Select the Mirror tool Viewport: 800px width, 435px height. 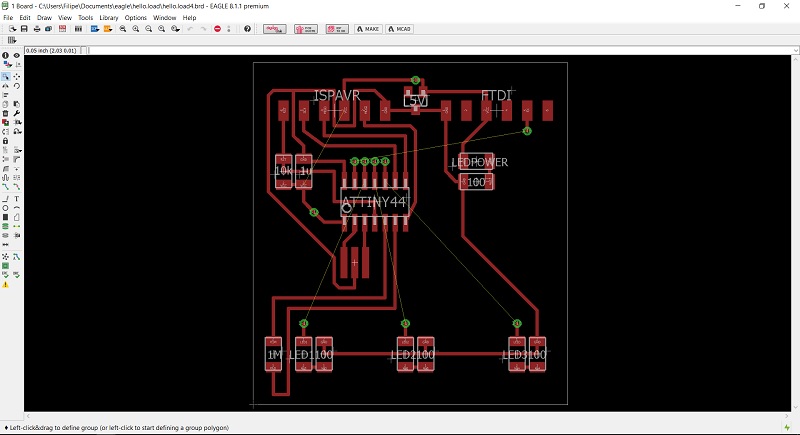click(6, 86)
